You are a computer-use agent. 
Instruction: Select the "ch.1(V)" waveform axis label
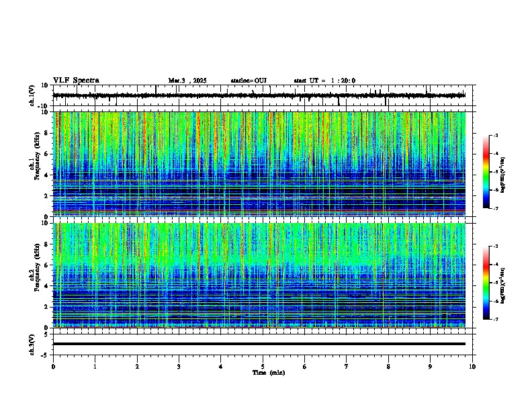(32, 95)
